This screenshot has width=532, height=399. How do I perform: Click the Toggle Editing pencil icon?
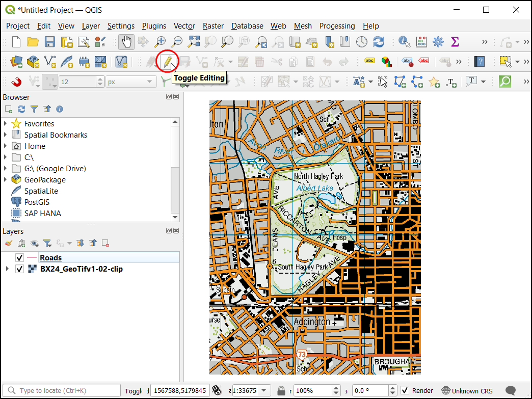click(168, 62)
